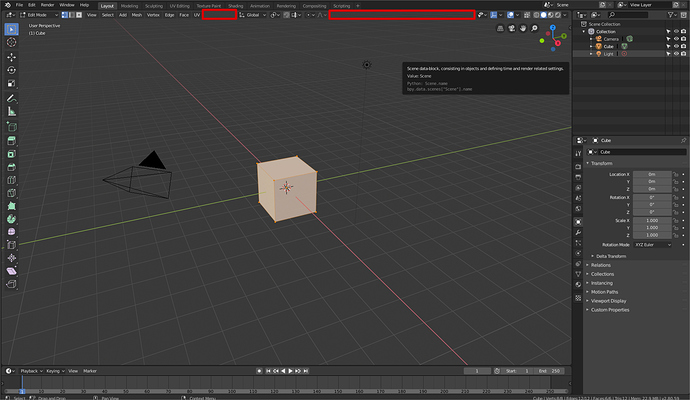
Task: Open the World properties tab
Action: coord(578,209)
